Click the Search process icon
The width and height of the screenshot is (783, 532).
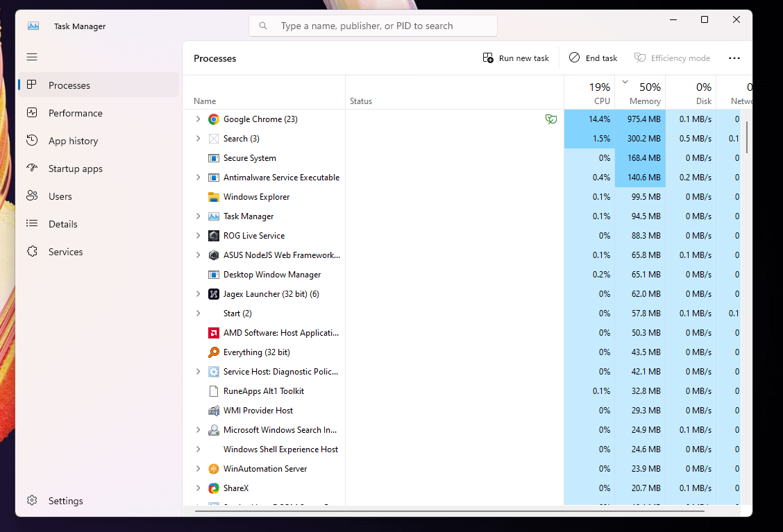[214, 139]
